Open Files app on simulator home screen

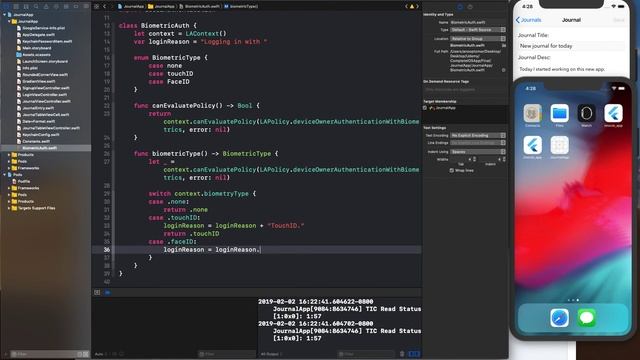(560, 113)
